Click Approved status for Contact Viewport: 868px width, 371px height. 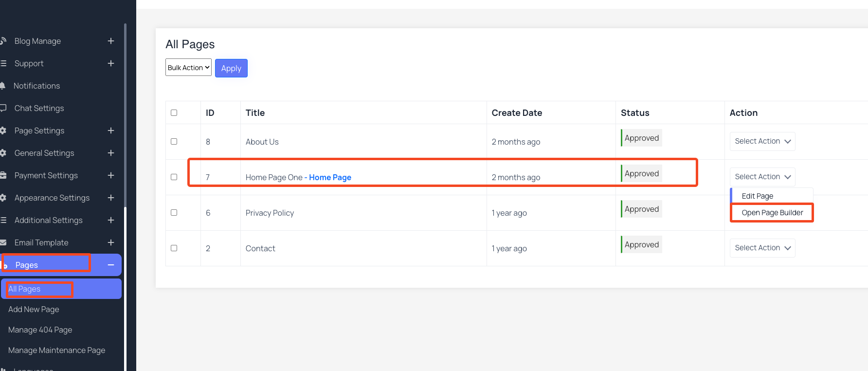[641, 244]
